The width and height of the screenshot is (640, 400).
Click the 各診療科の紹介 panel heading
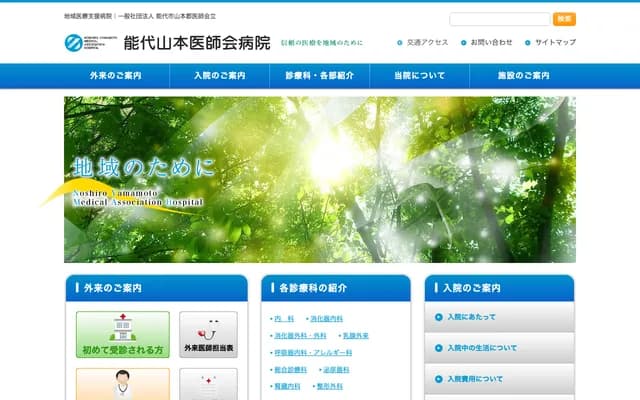pos(336,288)
